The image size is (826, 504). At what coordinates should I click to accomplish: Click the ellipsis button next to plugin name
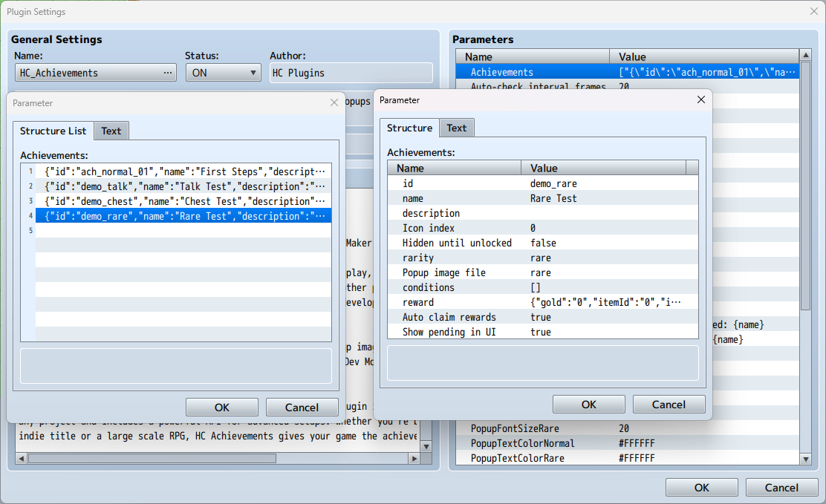click(169, 73)
